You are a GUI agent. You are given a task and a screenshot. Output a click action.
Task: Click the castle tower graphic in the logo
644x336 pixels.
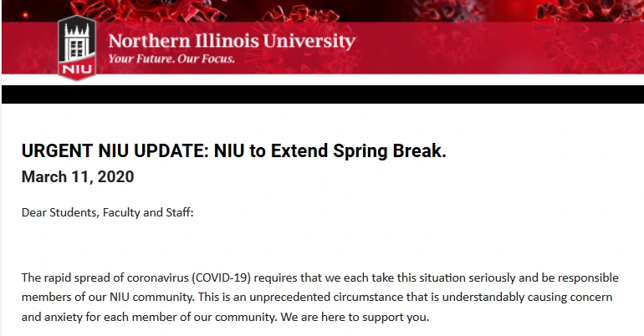click(77, 42)
